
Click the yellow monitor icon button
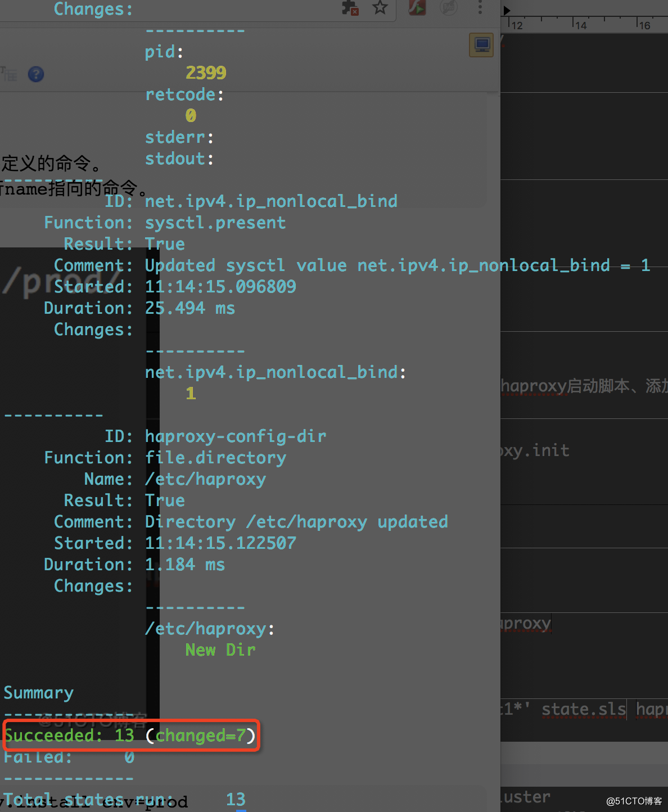coord(481,45)
